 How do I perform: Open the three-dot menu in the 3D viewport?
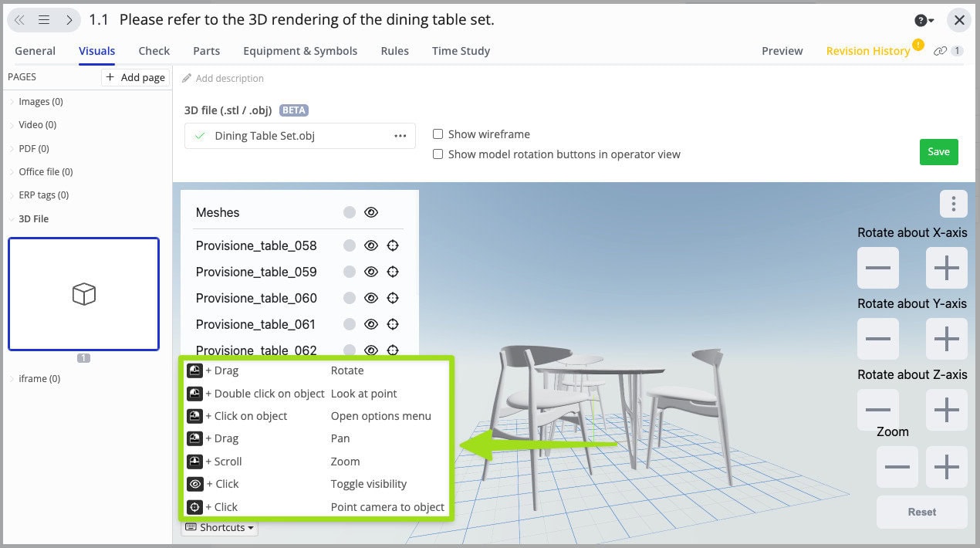tap(954, 204)
